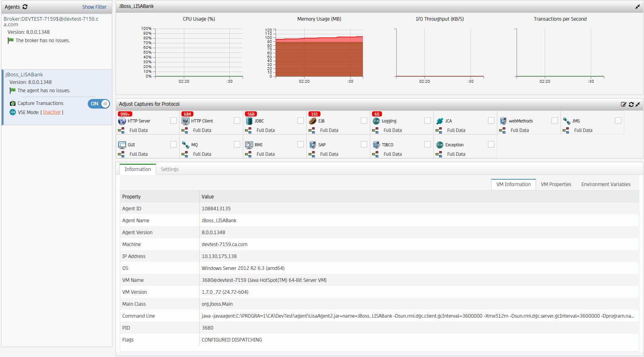Check the JDBC checkbox
Screen dimensions: 644x357
click(301, 120)
